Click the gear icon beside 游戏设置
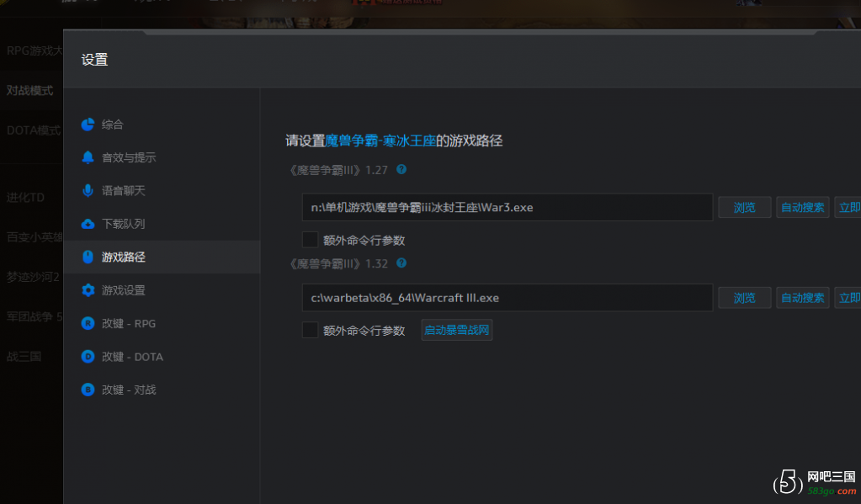Screen dimensions: 861x504 [88, 290]
